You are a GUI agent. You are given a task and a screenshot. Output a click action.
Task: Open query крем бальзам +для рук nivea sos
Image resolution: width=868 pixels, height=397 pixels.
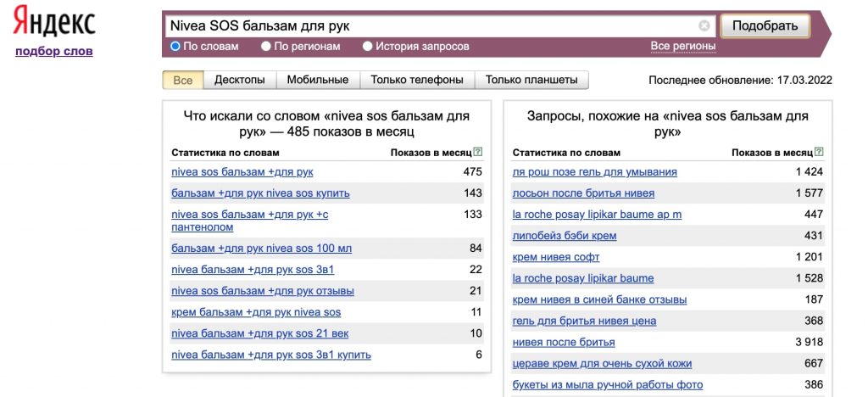point(256,312)
